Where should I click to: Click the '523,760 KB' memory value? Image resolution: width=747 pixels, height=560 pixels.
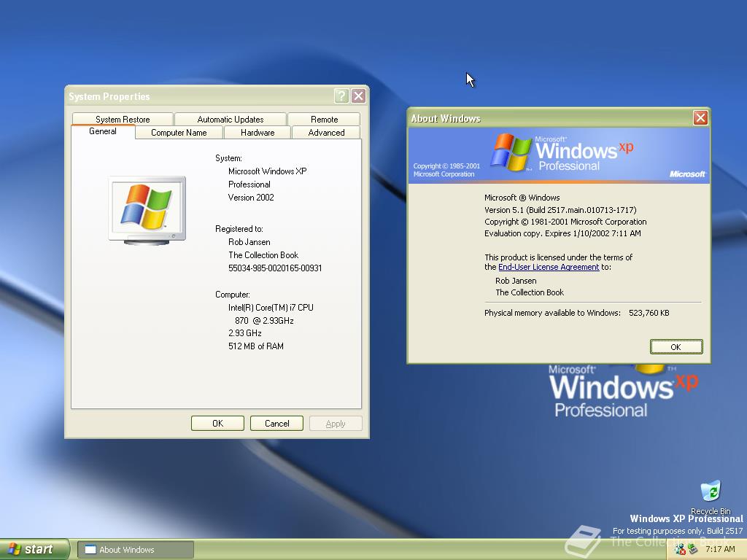[x=649, y=313]
